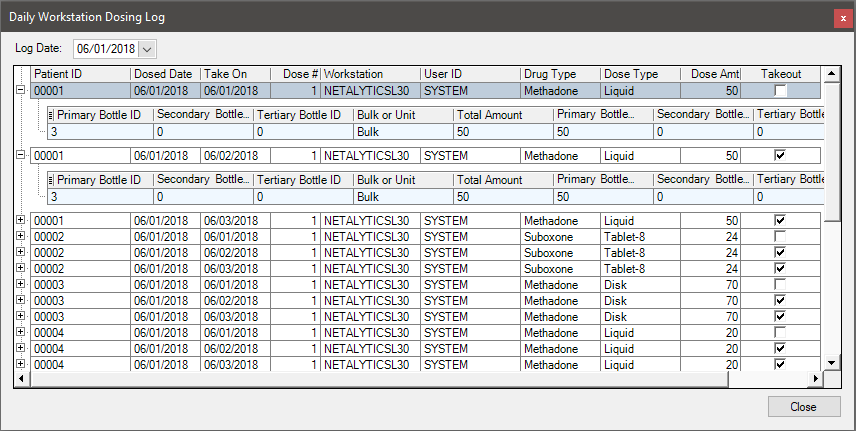Screen dimensions: 856x431
Task: Close the dialog with the red X
Action: 843,18
